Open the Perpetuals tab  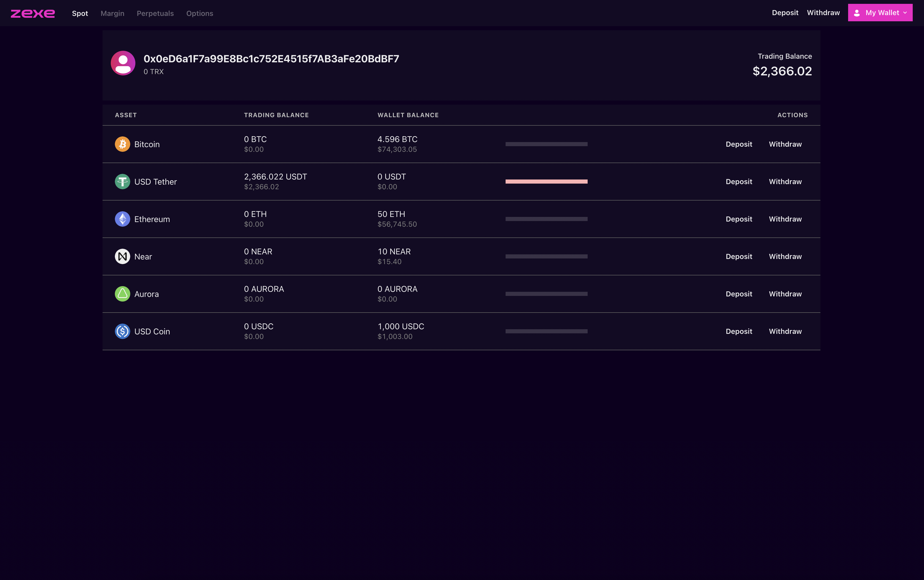click(x=155, y=13)
